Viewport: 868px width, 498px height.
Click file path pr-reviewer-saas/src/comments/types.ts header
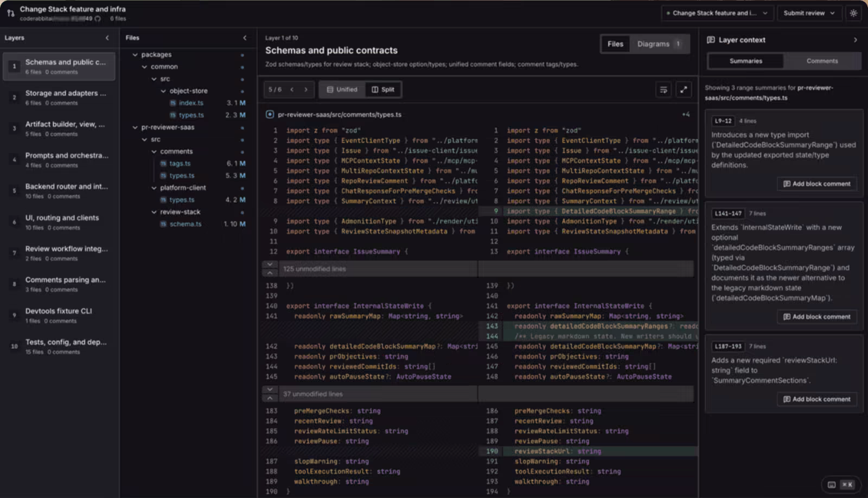pos(340,114)
